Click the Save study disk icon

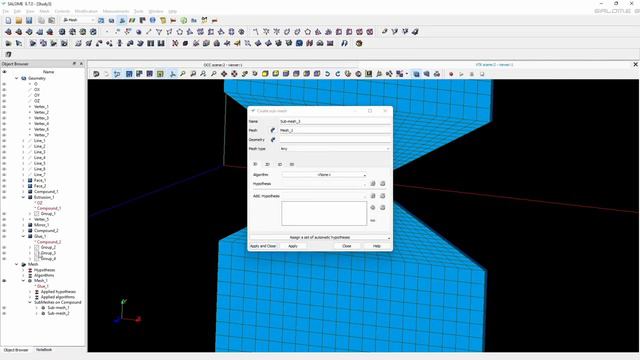click(29, 20)
